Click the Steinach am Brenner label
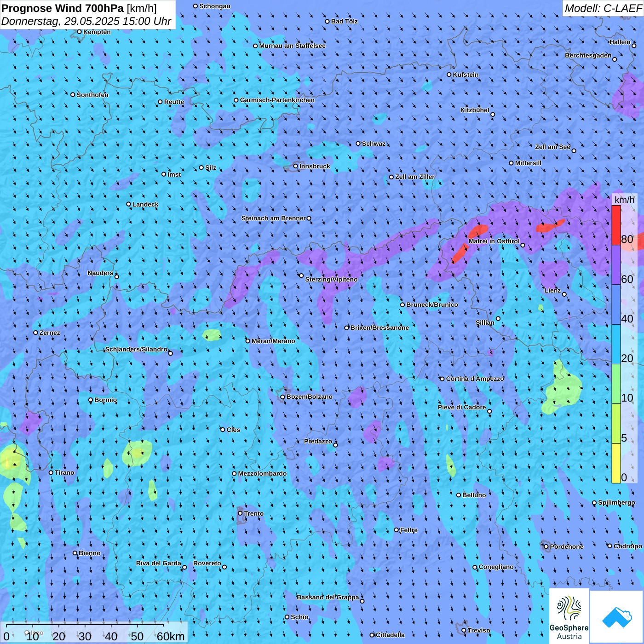Image resolution: width=644 pixels, height=644 pixels. [274, 218]
